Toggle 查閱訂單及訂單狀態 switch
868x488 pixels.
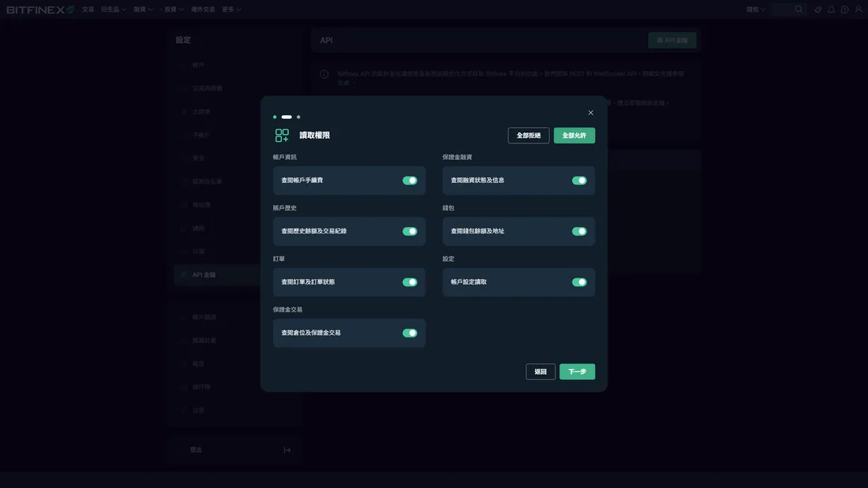[410, 282]
